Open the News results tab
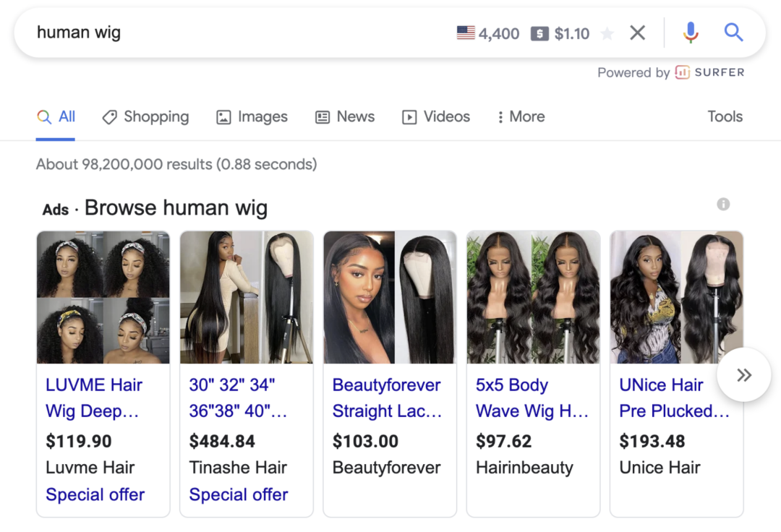 (x=345, y=116)
